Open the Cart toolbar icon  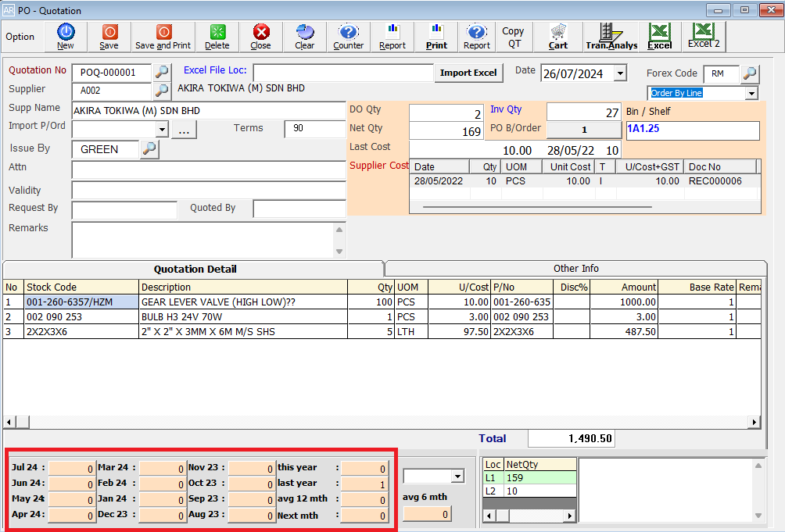point(557,37)
